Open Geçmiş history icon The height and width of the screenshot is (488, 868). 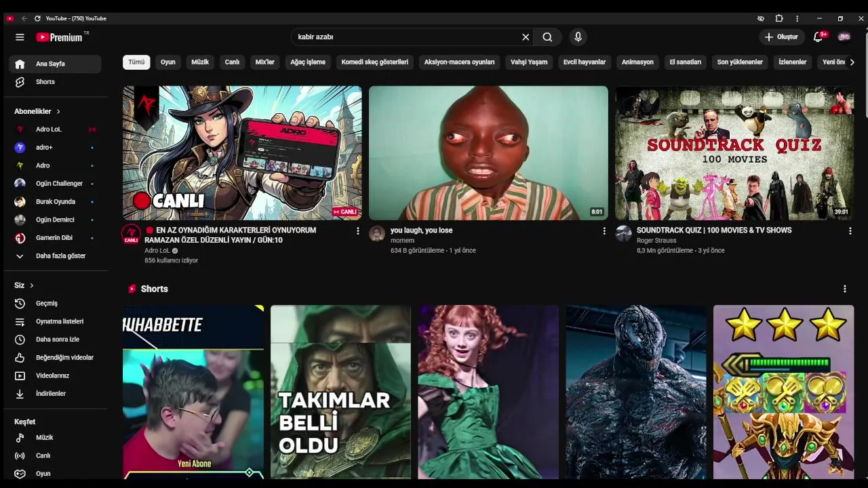click(x=20, y=304)
